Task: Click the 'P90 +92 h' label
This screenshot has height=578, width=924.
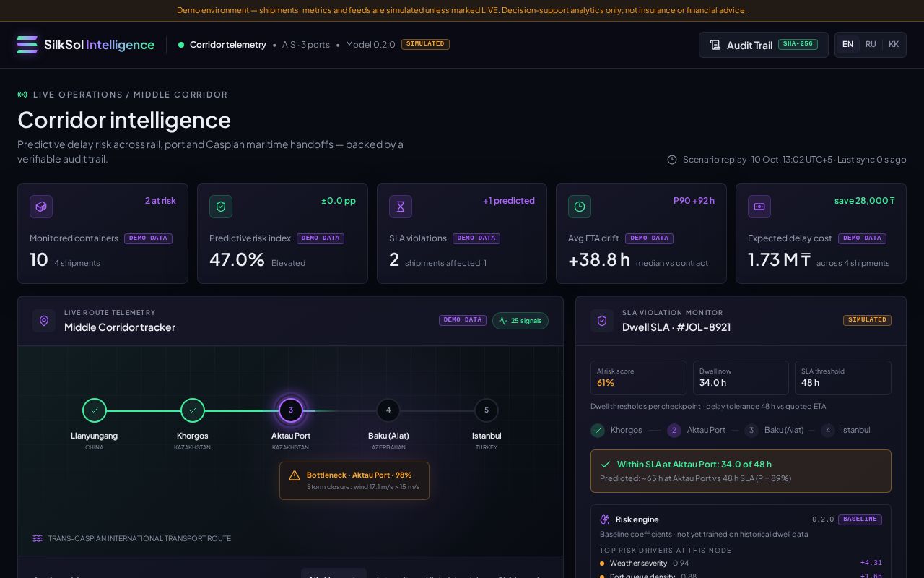Action: click(694, 201)
